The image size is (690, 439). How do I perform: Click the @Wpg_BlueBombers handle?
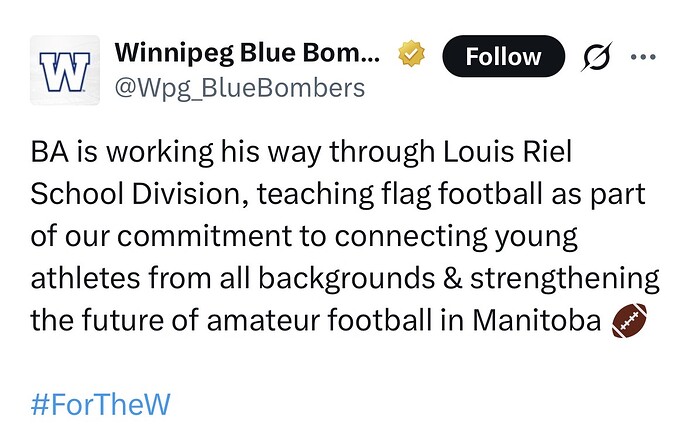pyautogui.click(x=240, y=88)
